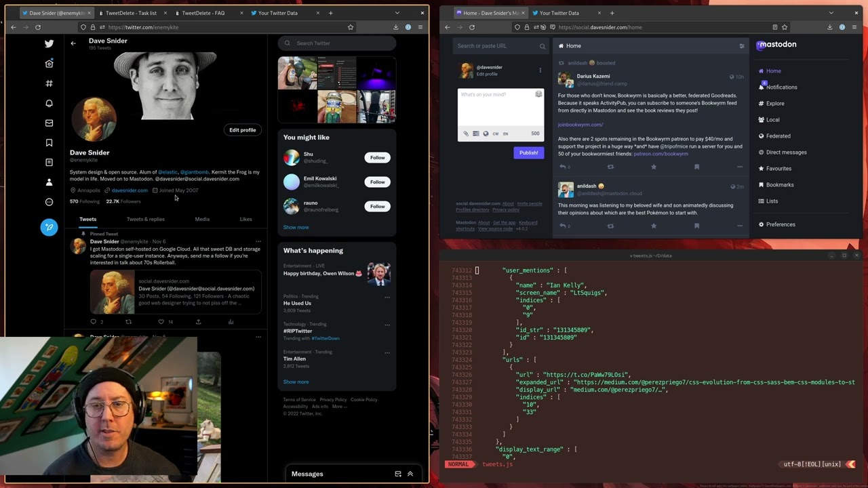
Task: Select Likes profile tab
Action: pos(245,219)
